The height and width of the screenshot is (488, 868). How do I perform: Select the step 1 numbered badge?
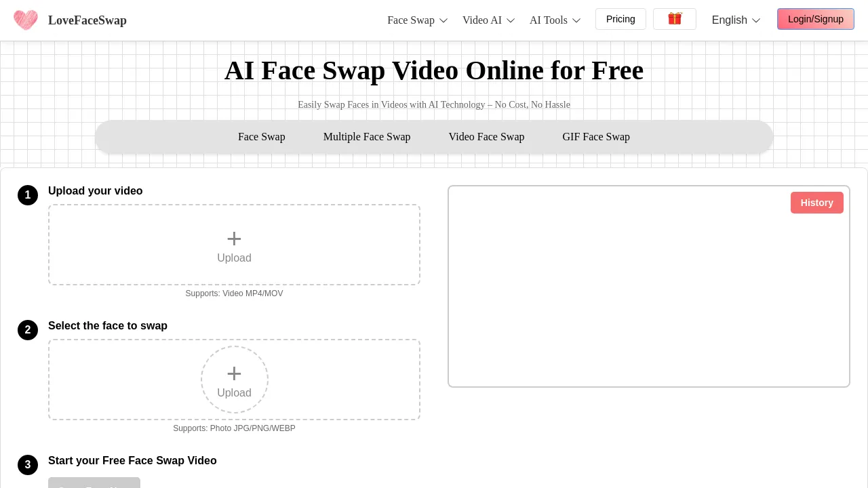click(x=28, y=195)
